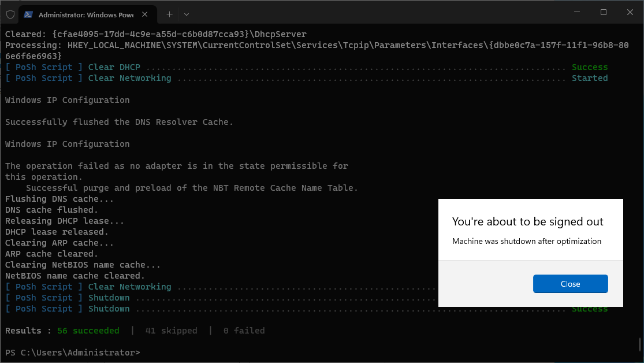
Task: Click the administrator shield icon in title bar
Action: click(x=10, y=14)
